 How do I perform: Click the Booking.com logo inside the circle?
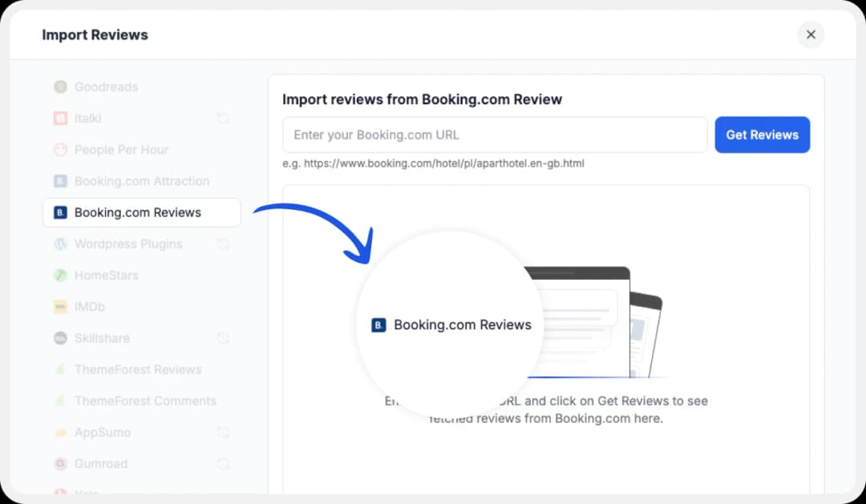[377, 325]
